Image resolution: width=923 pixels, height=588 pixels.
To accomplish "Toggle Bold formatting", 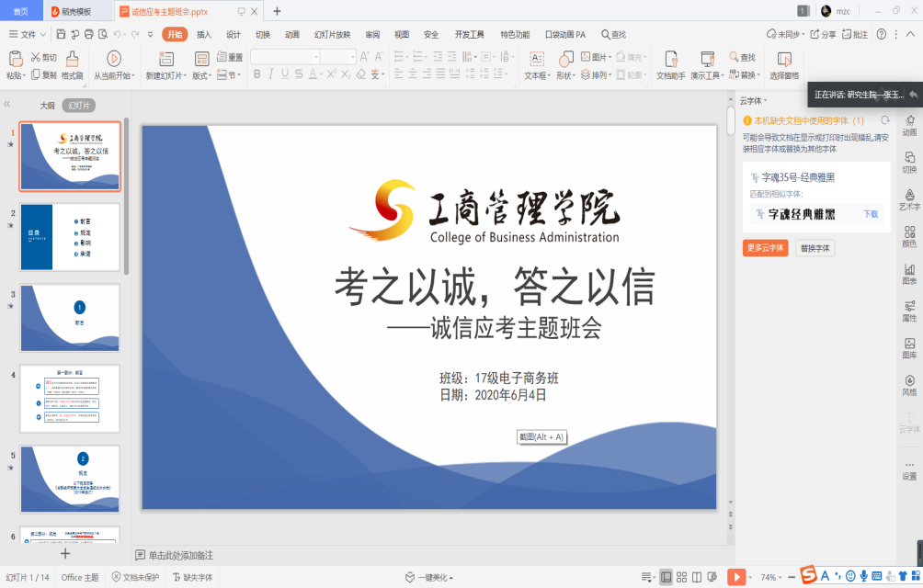I will tap(256, 74).
